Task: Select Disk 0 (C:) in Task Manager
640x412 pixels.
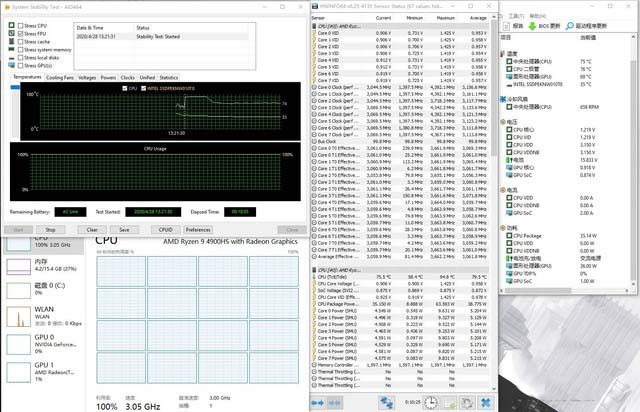Action: point(44,289)
